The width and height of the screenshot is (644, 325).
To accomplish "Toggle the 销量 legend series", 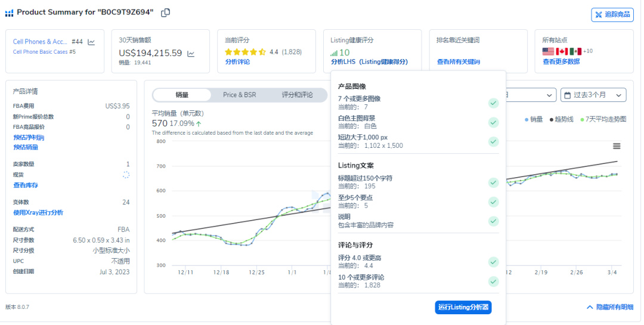I will point(534,119).
